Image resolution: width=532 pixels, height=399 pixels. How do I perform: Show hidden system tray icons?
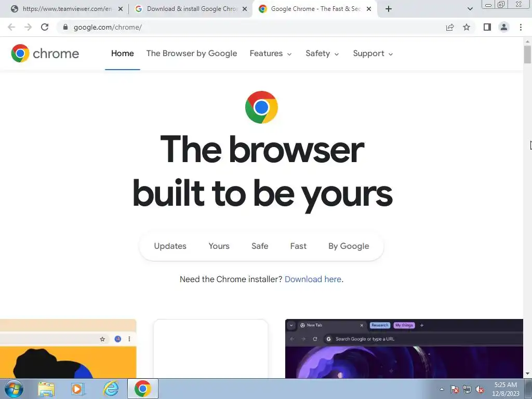pos(442,389)
